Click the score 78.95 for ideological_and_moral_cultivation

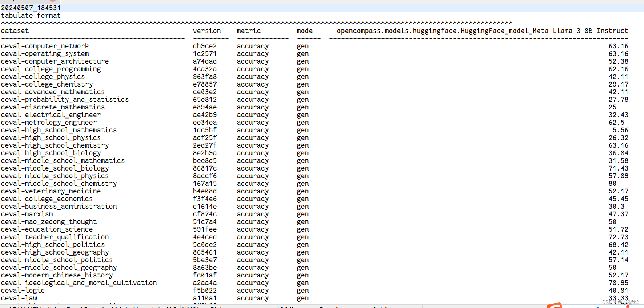click(x=619, y=283)
